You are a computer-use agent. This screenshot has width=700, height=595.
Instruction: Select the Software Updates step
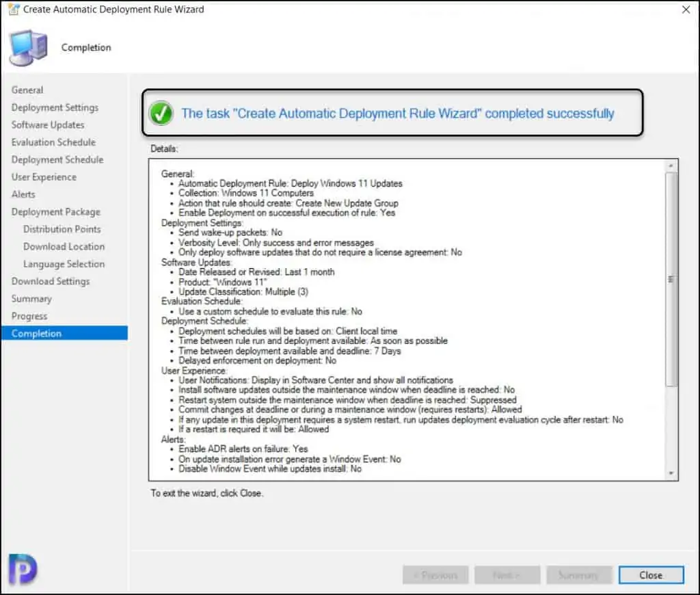(x=48, y=124)
